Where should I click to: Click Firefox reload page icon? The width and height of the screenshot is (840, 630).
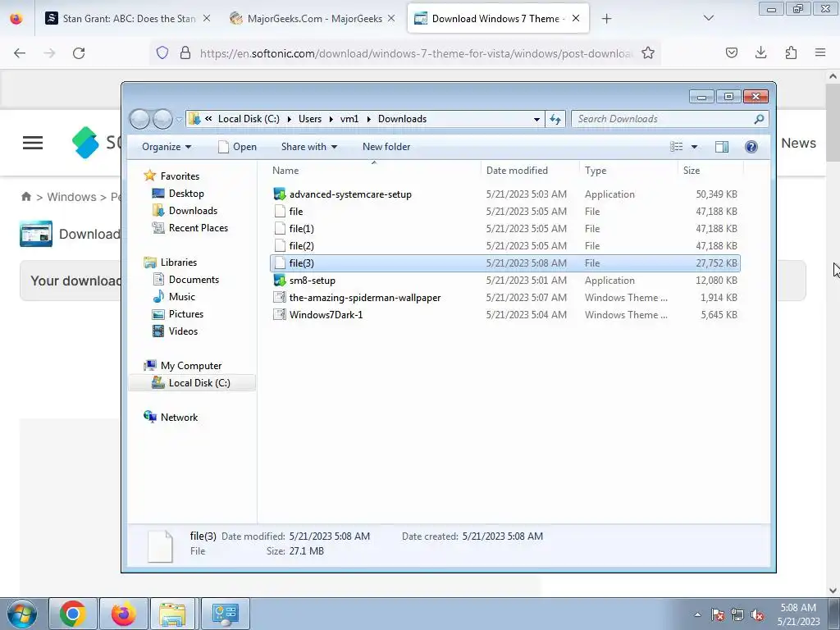79,53
